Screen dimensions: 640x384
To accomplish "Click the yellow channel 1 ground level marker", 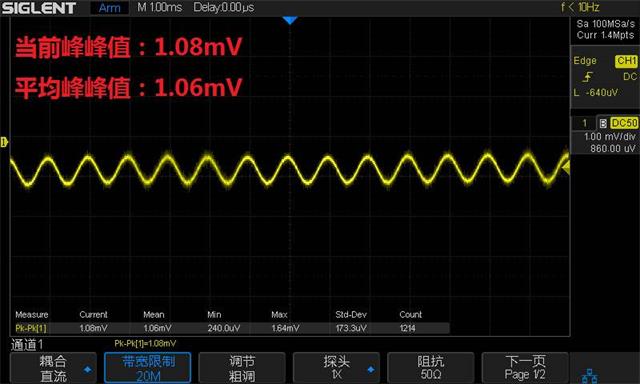I will 4,142.
